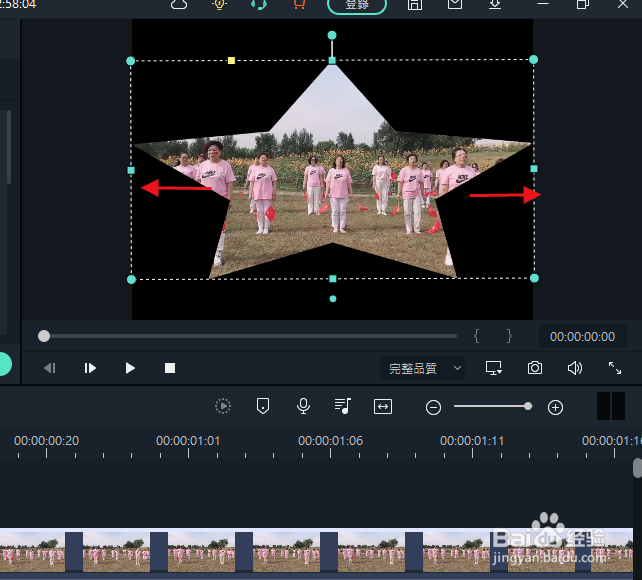Open the preview display settings monitor icon

point(494,368)
